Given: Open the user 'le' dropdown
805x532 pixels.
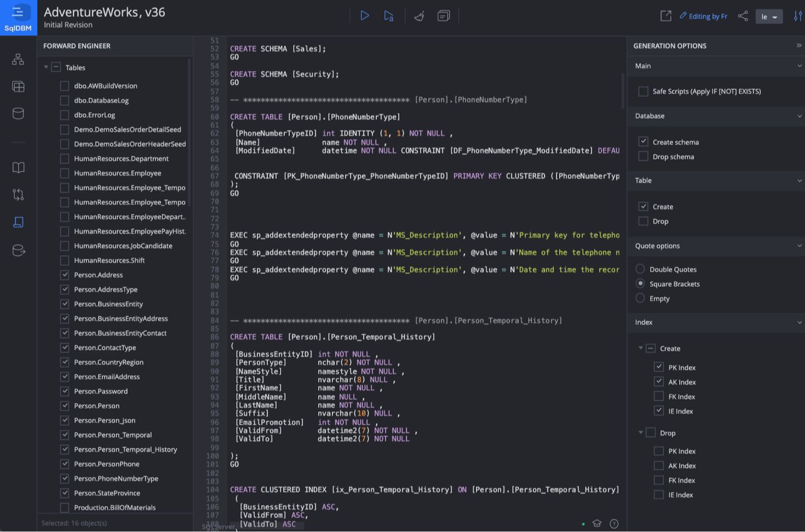Looking at the screenshot, I should [769, 16].
